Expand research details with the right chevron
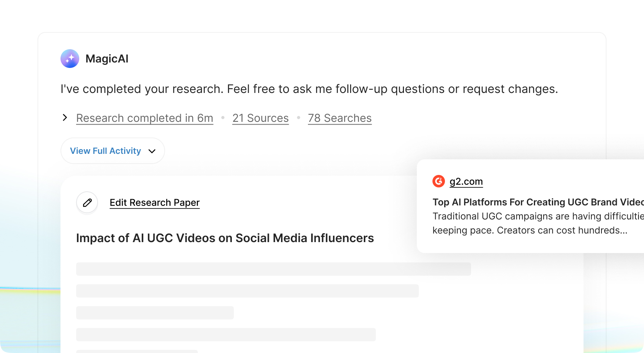The height and width of the screenshot is (353, 644). pos(65,118)
